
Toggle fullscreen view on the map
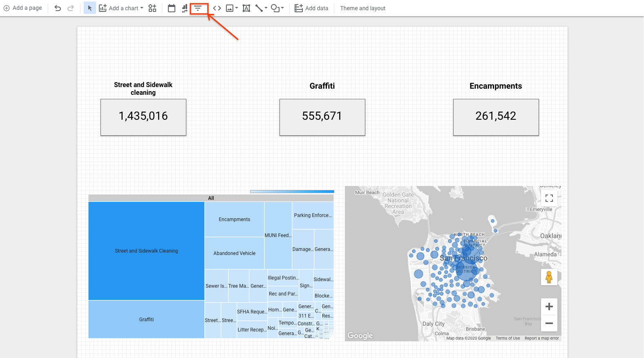pos(549,198)
